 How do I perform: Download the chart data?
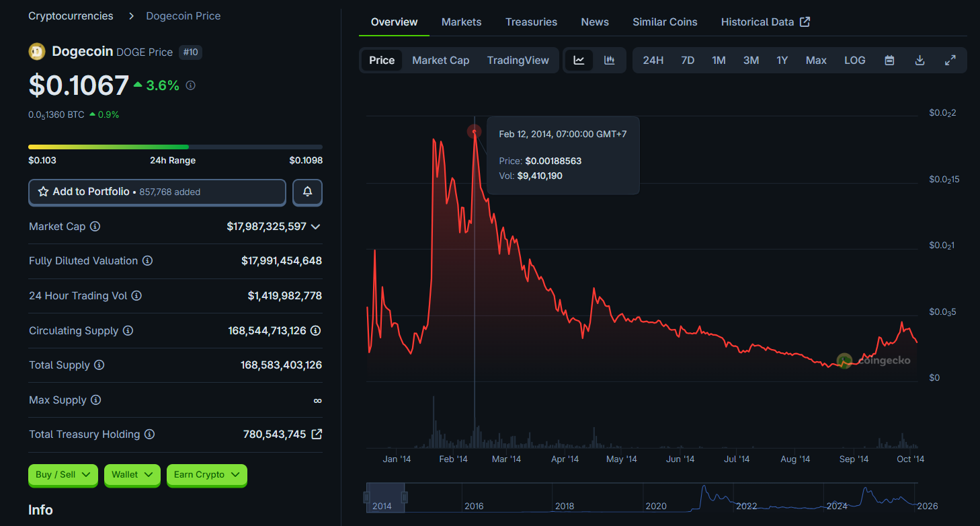(920, 60)
